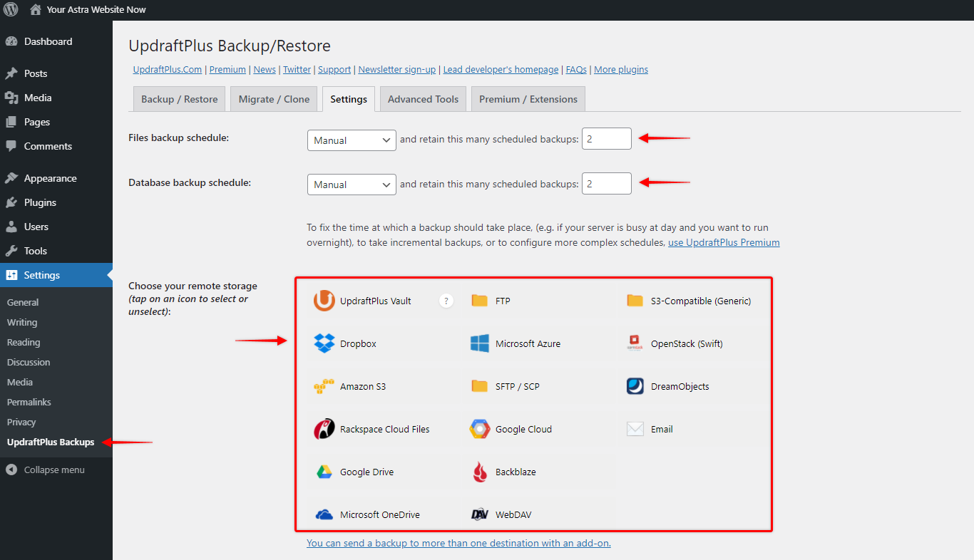
Task: Select the Settings tab
Action: click(x=349, y=99)
